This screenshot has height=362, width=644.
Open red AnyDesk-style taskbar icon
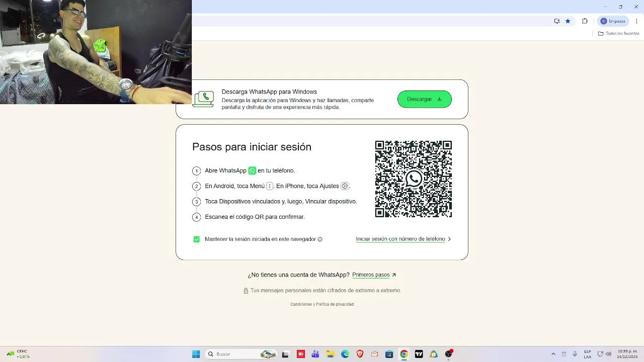(x=301, y=354)
